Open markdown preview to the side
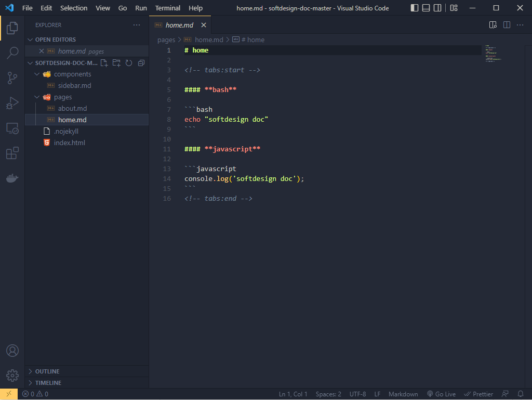 click(493, 25)
